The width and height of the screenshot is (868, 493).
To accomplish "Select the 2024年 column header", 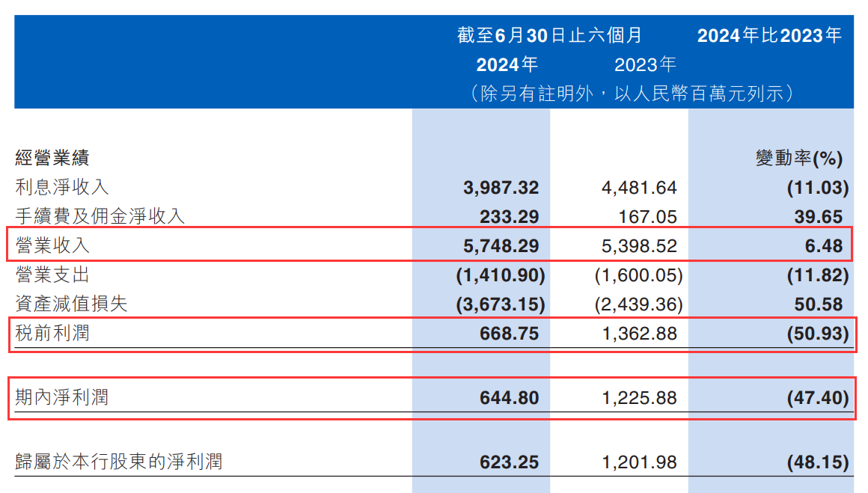I will pos(507,65).
